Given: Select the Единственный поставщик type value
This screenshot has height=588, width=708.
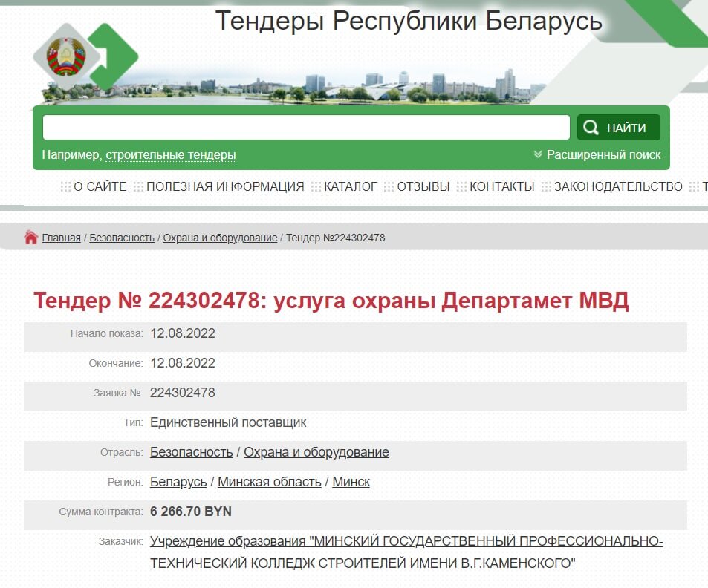Looking at the screenshot, I should [228, 422].
